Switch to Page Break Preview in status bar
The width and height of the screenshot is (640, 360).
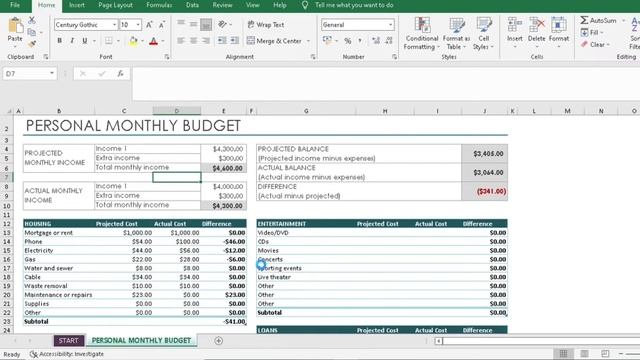pyautogui.click(x=605, y=353)
